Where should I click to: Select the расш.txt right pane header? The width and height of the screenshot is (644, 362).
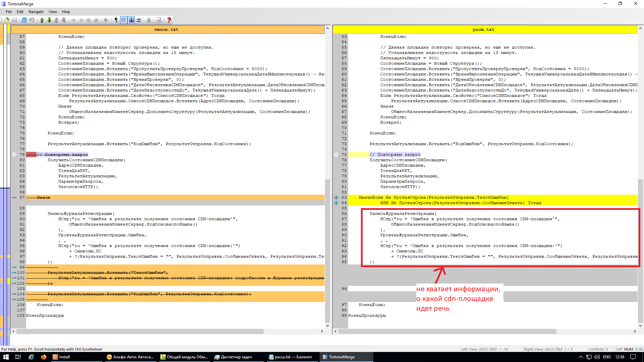coord(485,29)
